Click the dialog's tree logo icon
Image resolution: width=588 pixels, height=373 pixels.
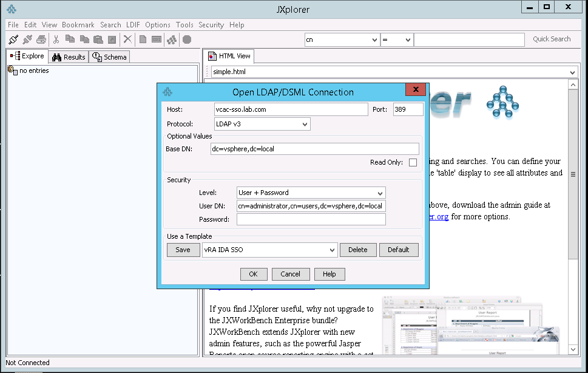tap(167, 92)
